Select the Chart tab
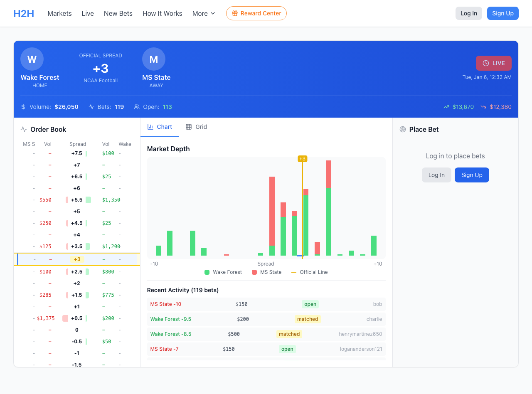Viewport: 532px width, 394px height. click(x=160, y=127)
